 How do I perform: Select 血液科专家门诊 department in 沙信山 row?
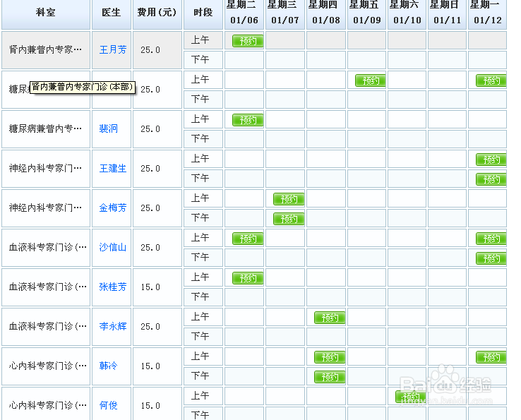click(45, 247)
